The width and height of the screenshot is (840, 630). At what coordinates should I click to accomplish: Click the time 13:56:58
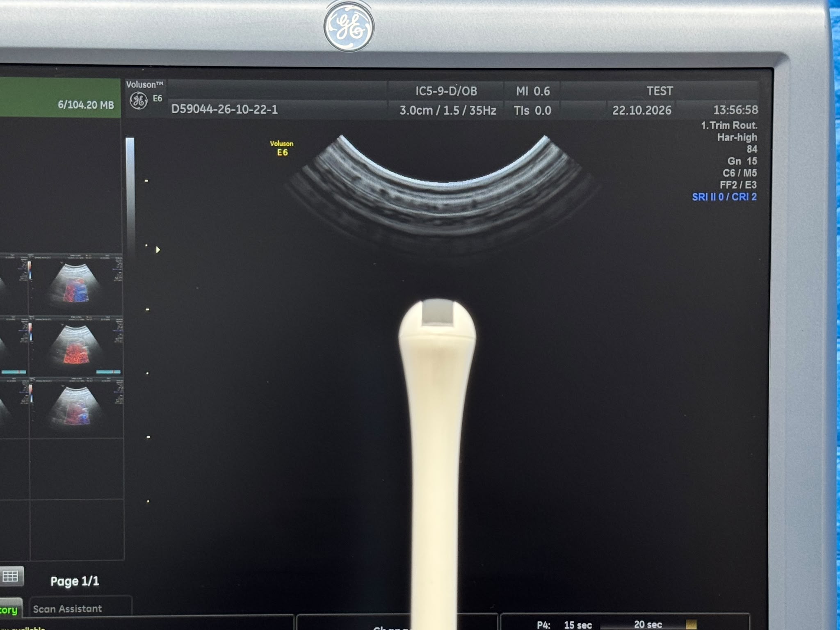coord(735,110)
